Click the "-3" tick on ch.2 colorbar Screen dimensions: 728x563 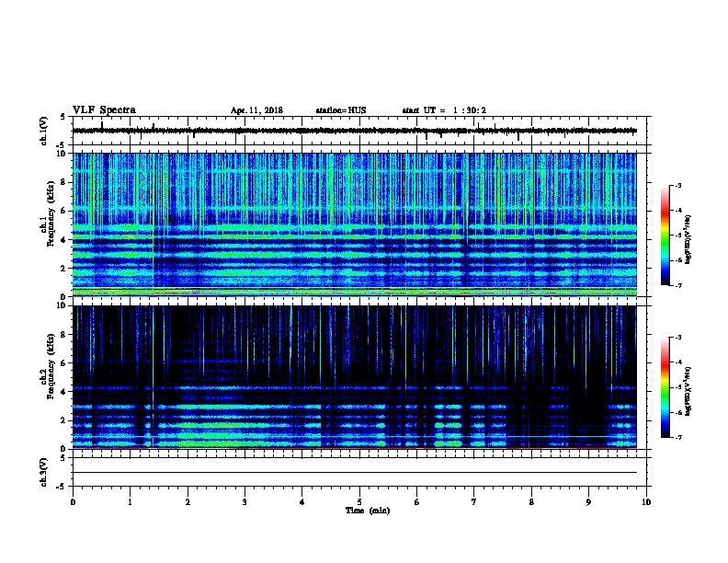pyautogui.click(x=677, y=338)
